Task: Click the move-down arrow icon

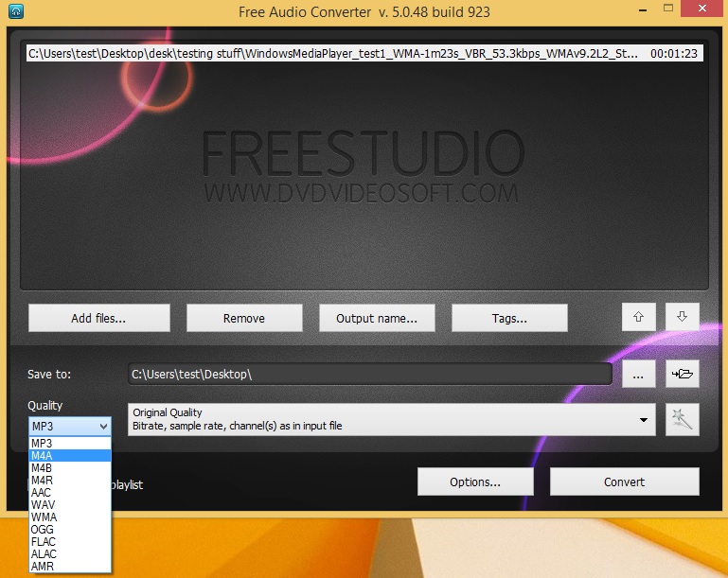Action: 682,317
